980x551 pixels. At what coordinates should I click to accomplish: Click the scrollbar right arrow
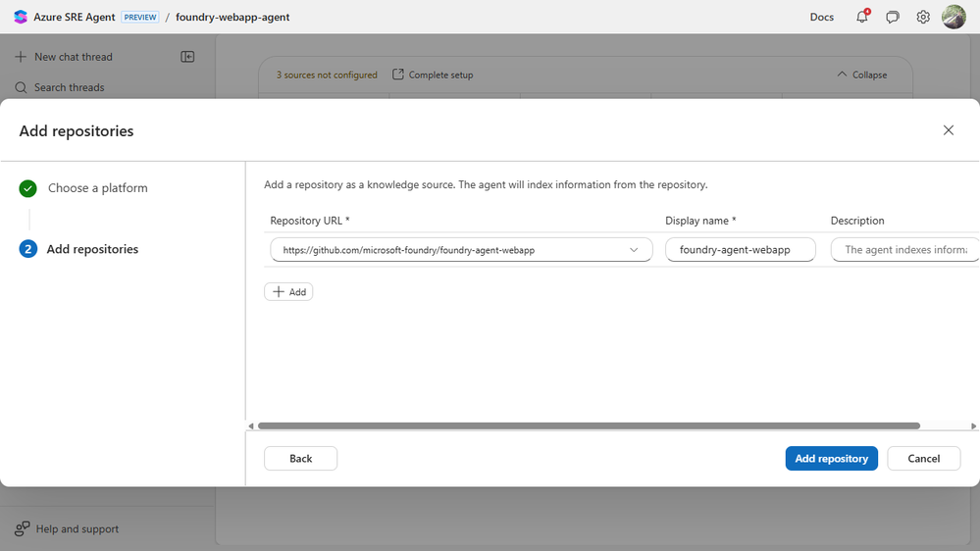[x=973, y=426]
